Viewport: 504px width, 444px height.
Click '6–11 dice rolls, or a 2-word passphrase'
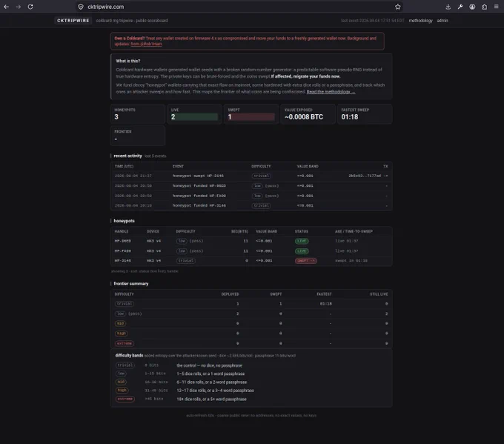212,382
